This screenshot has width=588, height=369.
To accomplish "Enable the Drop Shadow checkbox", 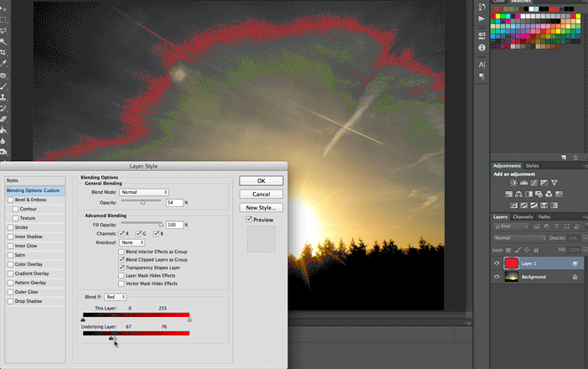I will pyautogui.click(x=11, y=301).
